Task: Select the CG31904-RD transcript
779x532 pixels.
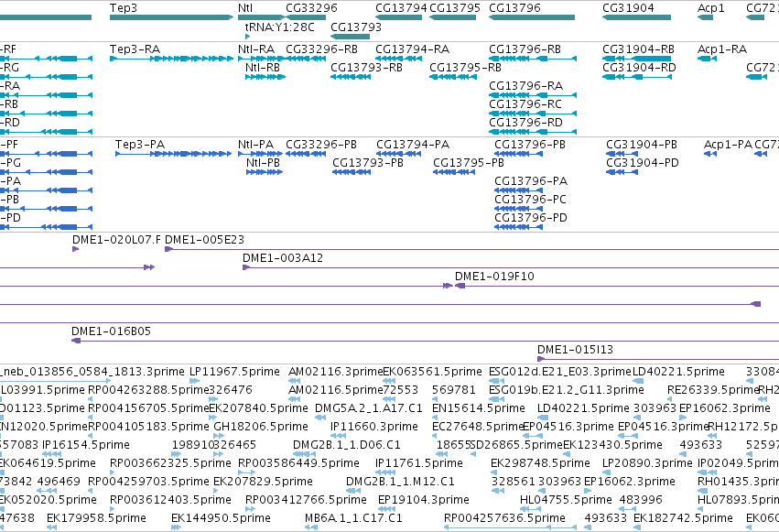Action: coord(638,77)
